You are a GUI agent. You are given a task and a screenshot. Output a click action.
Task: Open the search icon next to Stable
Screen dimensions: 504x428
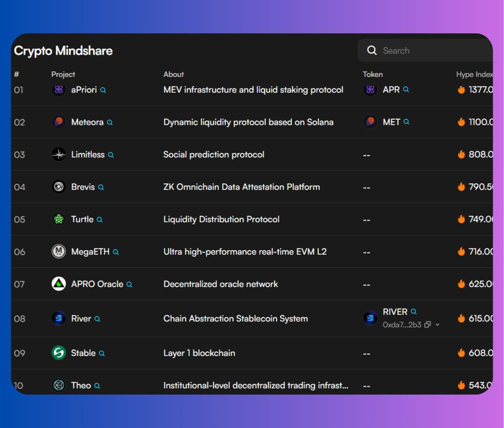click(102, 353)
